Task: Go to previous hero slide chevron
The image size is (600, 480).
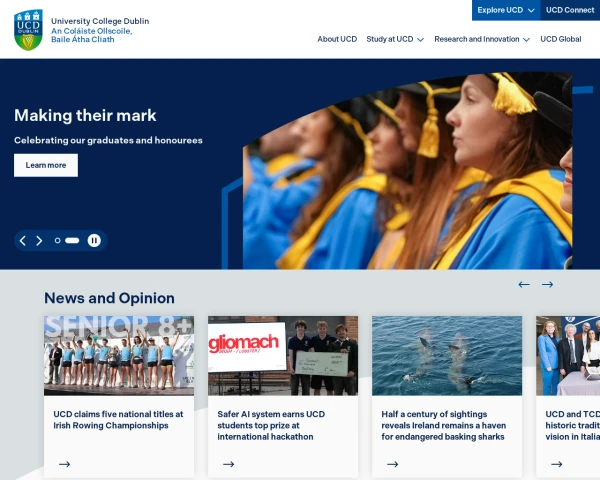Action: (23, 241)
